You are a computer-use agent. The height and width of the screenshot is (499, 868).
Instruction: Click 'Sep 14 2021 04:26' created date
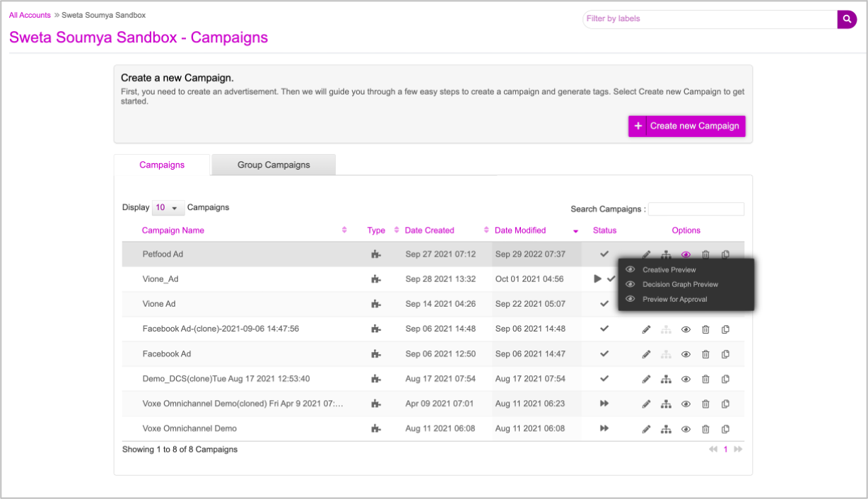(x=440, y=304)
